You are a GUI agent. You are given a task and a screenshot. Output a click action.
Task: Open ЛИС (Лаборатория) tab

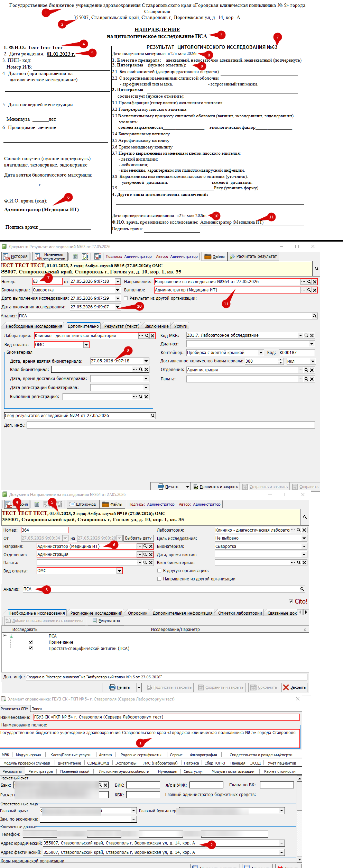160,763
